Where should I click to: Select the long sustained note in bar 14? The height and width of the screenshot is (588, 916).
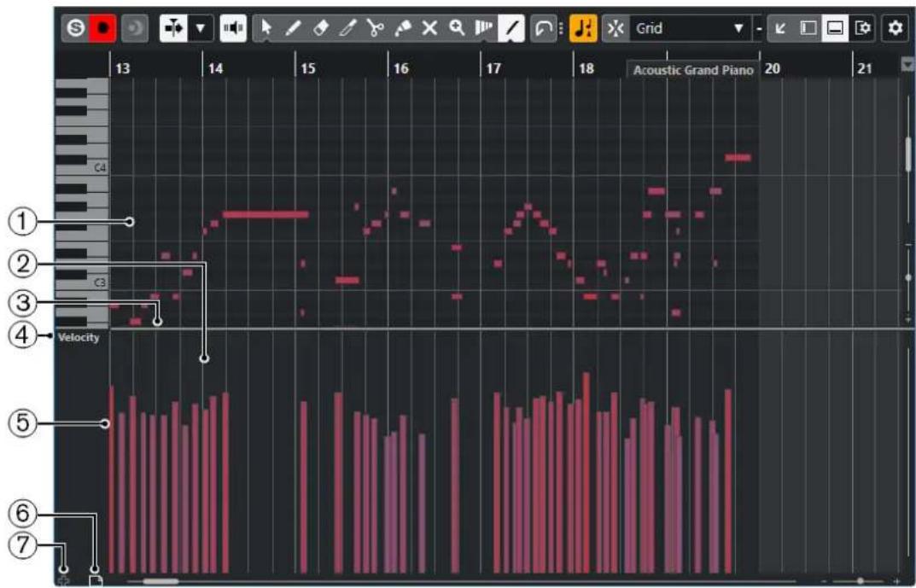click(265, 214)
